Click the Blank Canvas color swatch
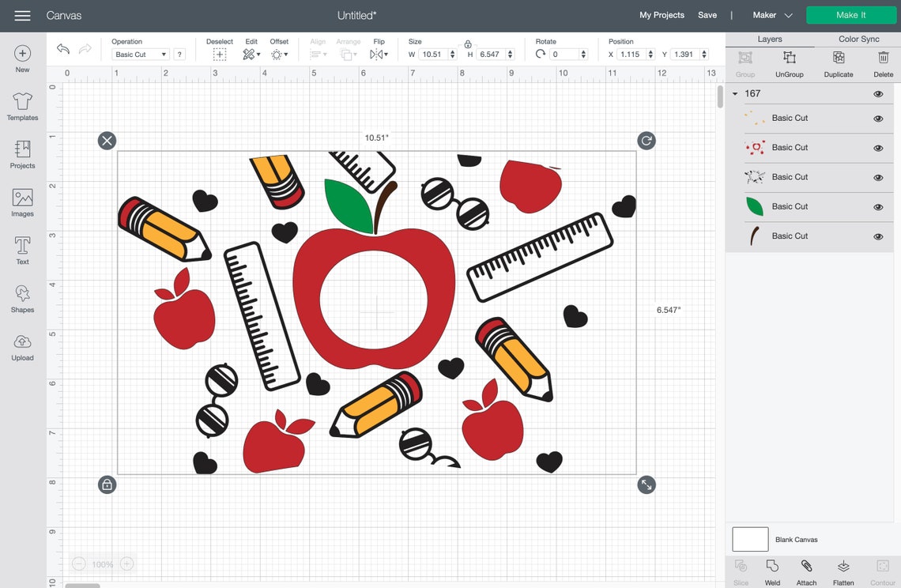Screen dimensions: 901x588 click(750, 539)
